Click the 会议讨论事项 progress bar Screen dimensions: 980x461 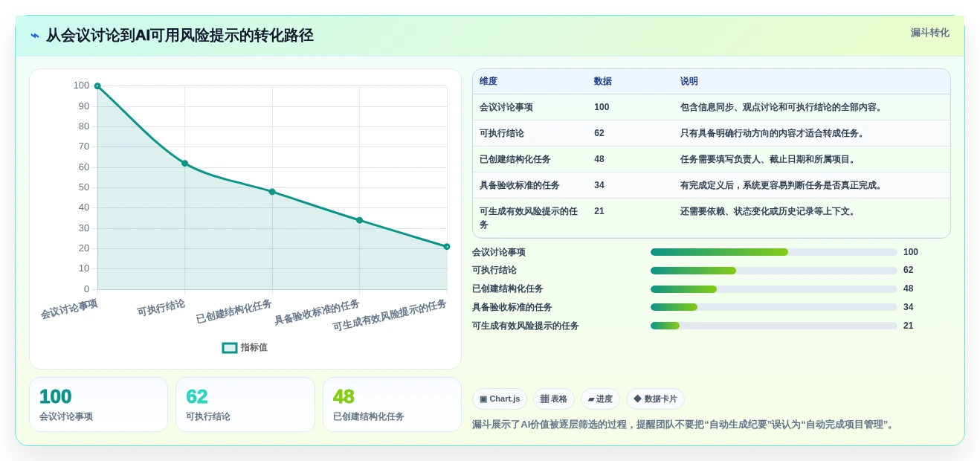click(x=774, y=252)
